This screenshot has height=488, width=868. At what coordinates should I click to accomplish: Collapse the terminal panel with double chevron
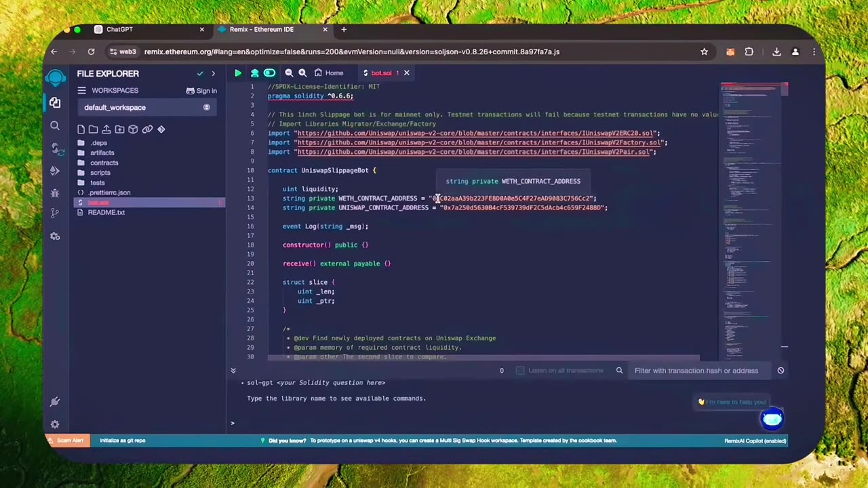pos(233,371)
